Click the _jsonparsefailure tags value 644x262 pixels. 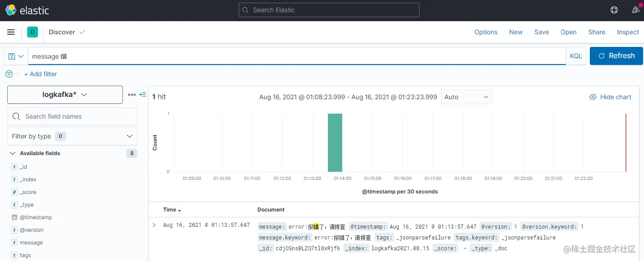tap(423, 237)
